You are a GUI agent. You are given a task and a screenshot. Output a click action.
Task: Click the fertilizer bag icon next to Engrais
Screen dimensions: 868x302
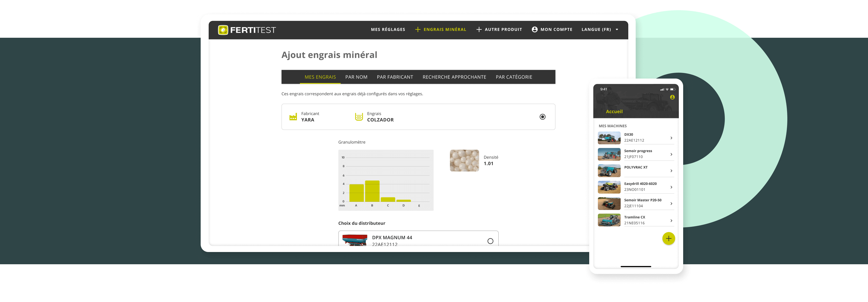coord(359,117)
